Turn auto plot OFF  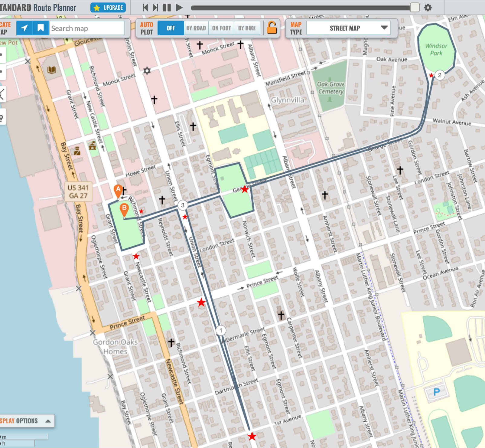pos(171,28)
